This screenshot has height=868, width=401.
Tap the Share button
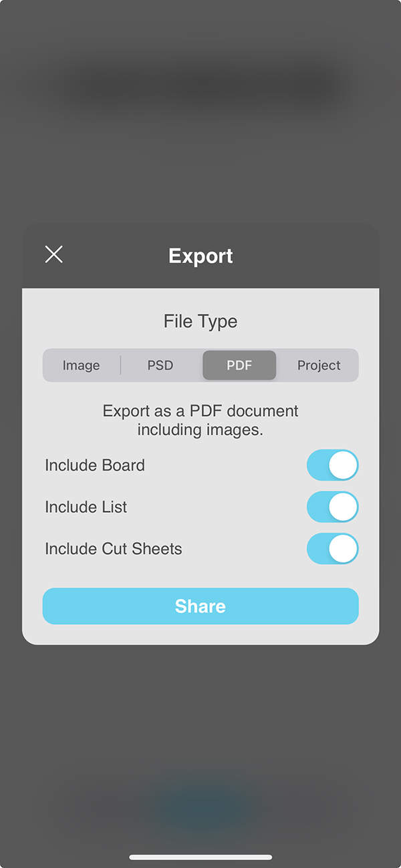click(x=200, y=606)
